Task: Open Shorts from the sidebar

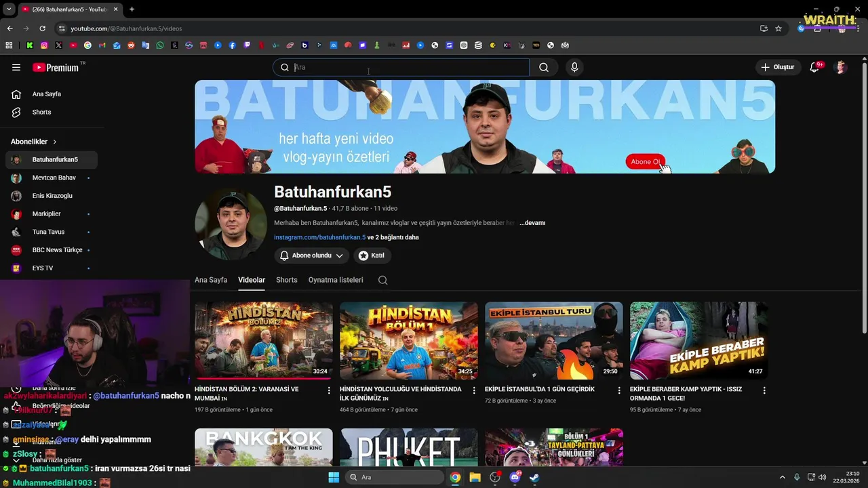Action: pos(52,112)
